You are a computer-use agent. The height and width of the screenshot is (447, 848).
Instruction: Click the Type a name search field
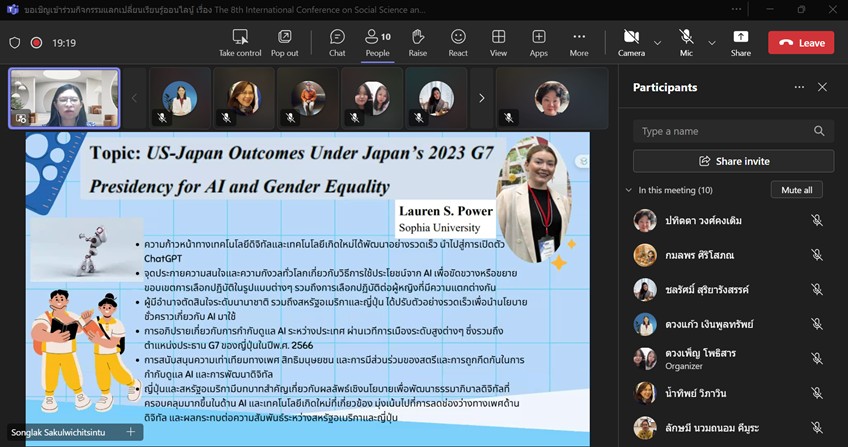[724, 131]
